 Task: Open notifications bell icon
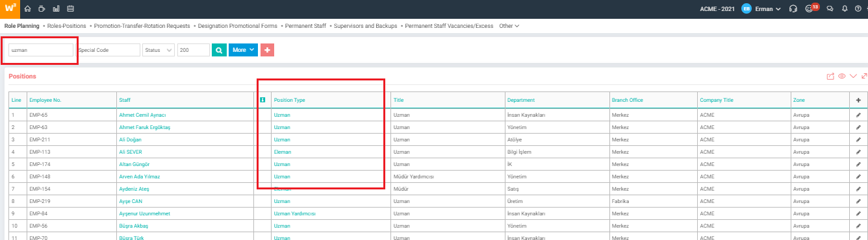pos(845,9)
